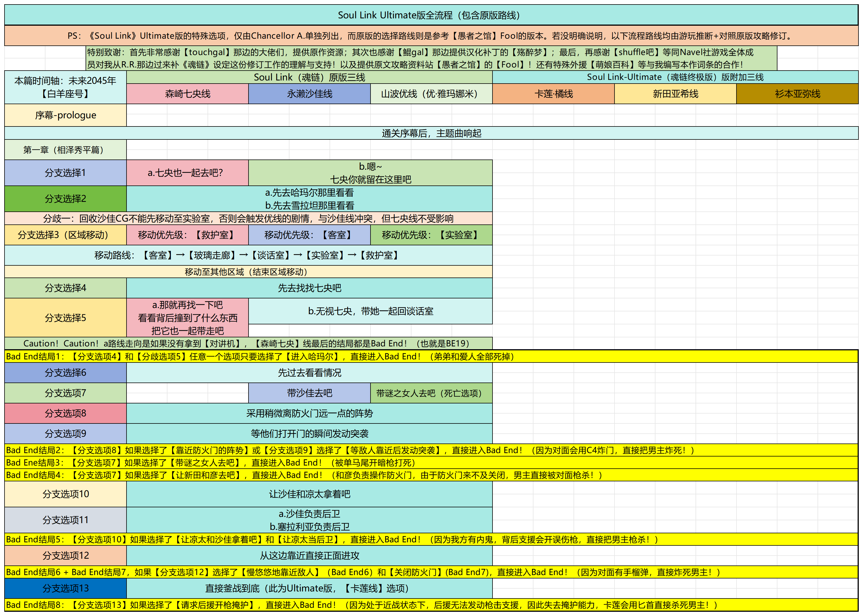Image resolution: width=863 pixels, height=616 pixels.
Task: Click 移动优先级：【实验室】 cell
Action: tap(431, 235)
